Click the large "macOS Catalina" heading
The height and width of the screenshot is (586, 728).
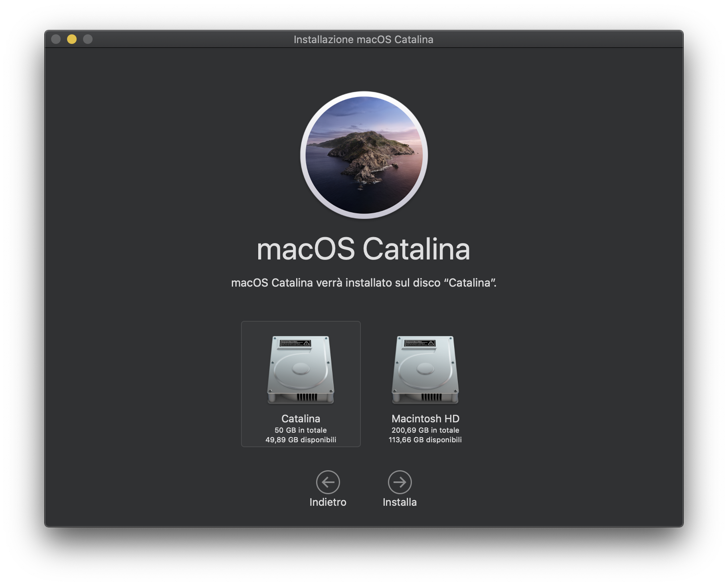(x=363, y=249)
